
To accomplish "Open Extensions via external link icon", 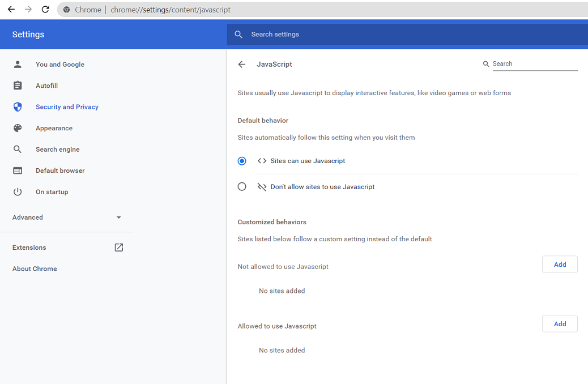I will pyautogui.click(x=118, y=248).
